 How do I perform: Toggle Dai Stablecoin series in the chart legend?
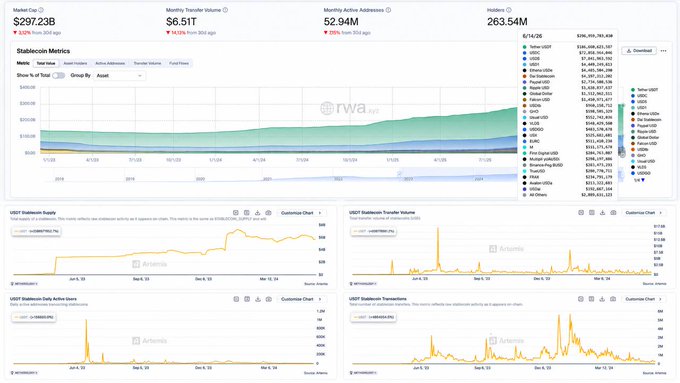[x=646, y=120]
